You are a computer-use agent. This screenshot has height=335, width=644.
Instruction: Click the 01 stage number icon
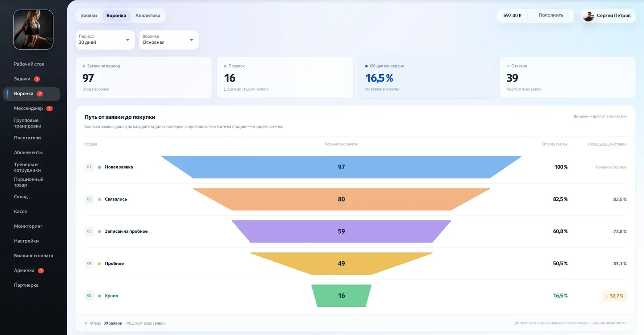(x=89, y=167)
